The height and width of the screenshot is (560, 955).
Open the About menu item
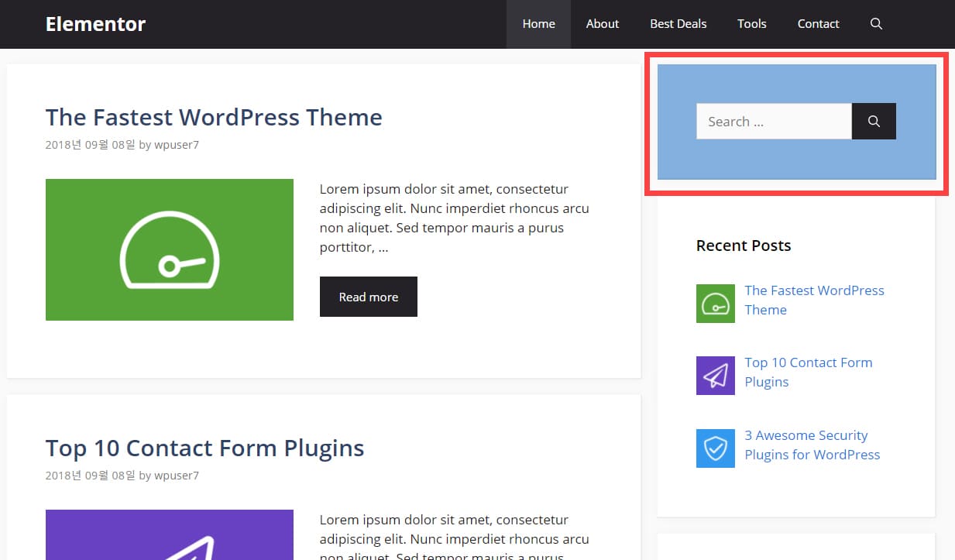coord(603,24)
